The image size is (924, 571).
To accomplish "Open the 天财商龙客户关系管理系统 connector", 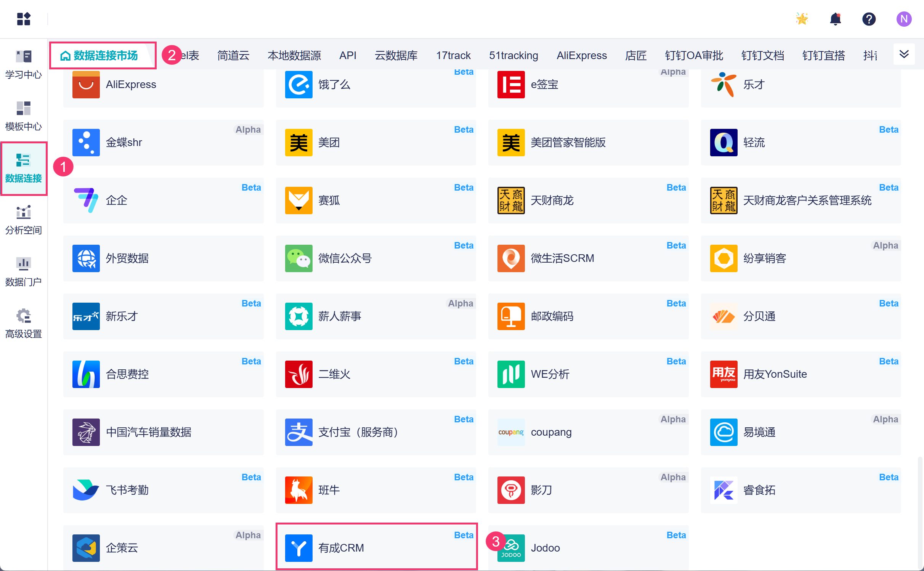I will [x=801, y=200].
